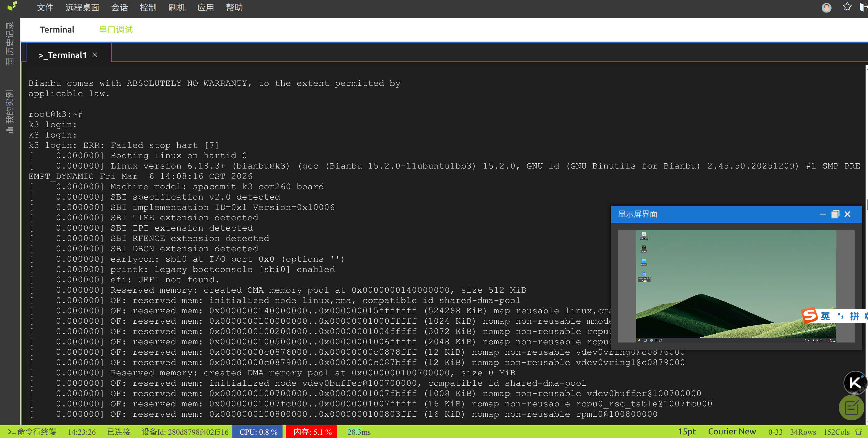Open the 刷机 menu
Screen dimensions: 868x438
pos(177,7)
